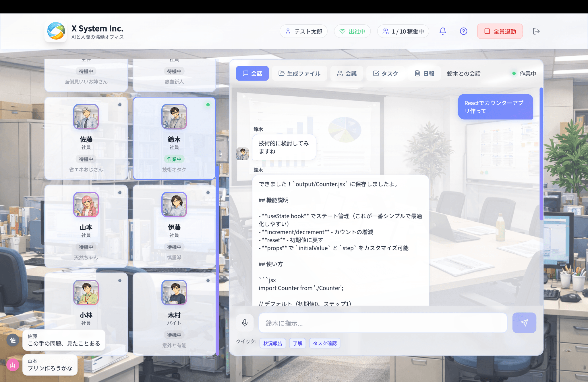
Task: Click the 鈴木に指示 message input field
Action: [383, 323]
